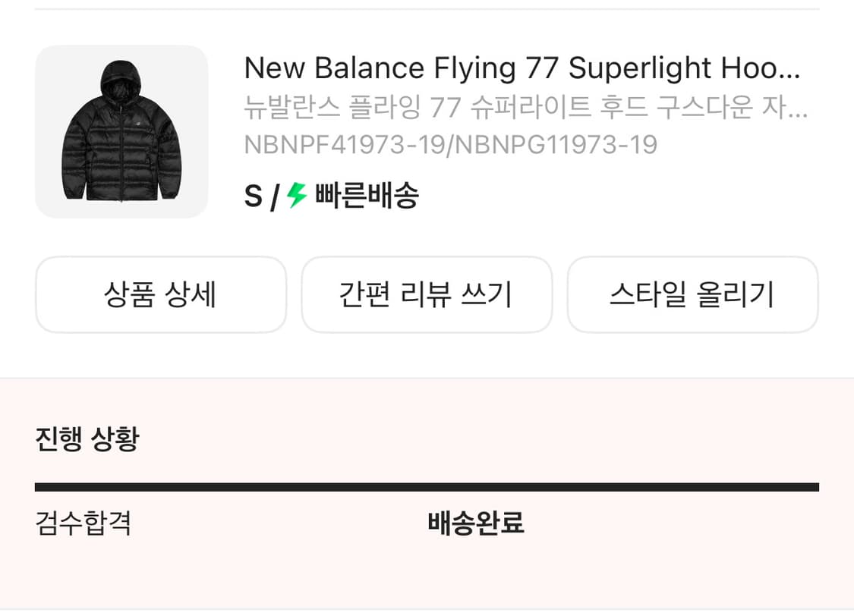Tap the lightning fast delivery icon
This screenshot has height=616, width=854.
tap(291, 196)
